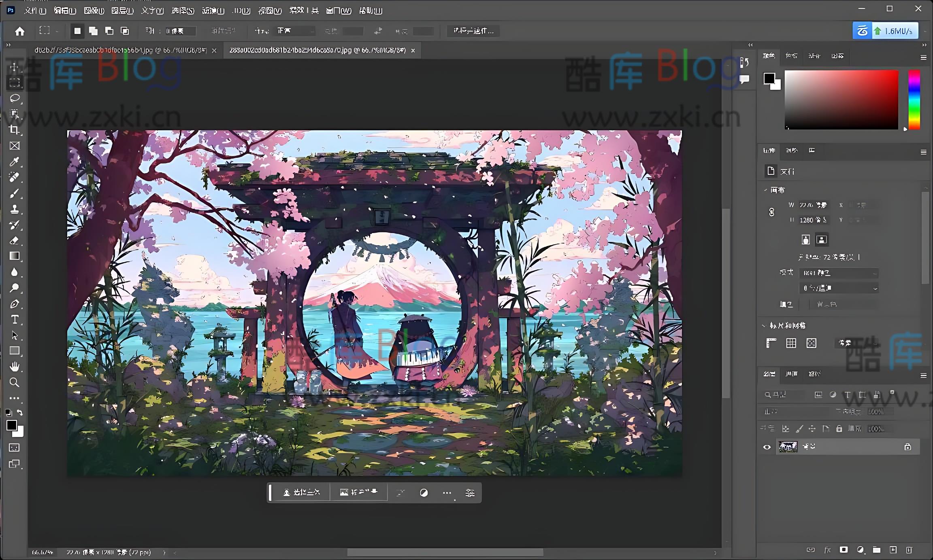The width and height of the screenshot is (933, 560).
Task: Toggle the canvas width-height link icon
Action: pos(771,212)
